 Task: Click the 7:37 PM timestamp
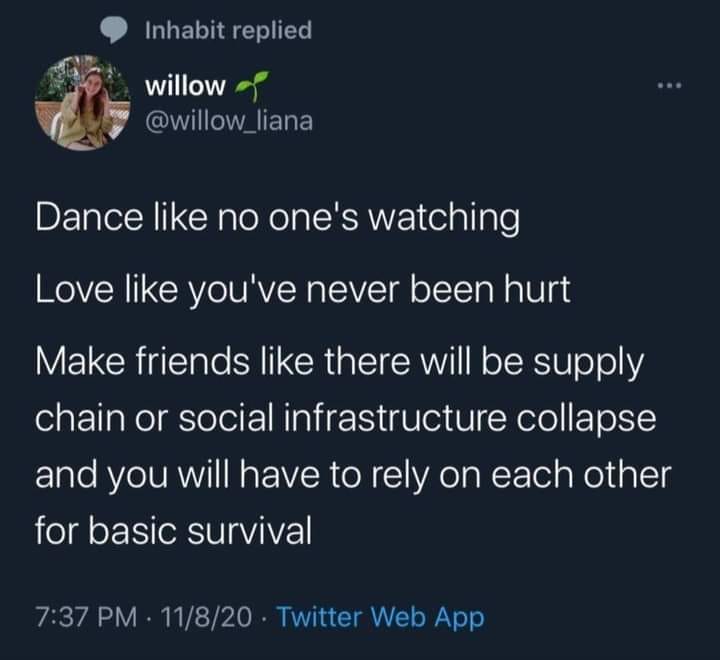point(87,617)
